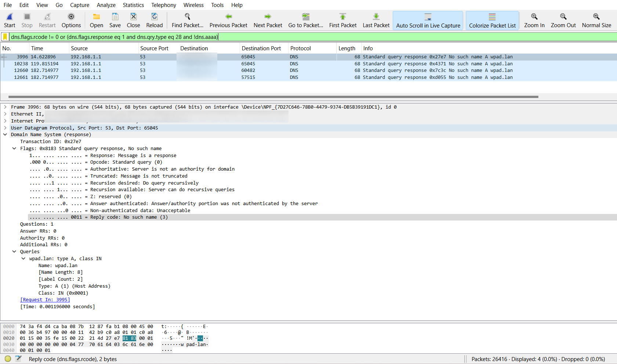Expand the Ethernet II section
The width and height of the screenshot is (617, 364).
point(5,114)
